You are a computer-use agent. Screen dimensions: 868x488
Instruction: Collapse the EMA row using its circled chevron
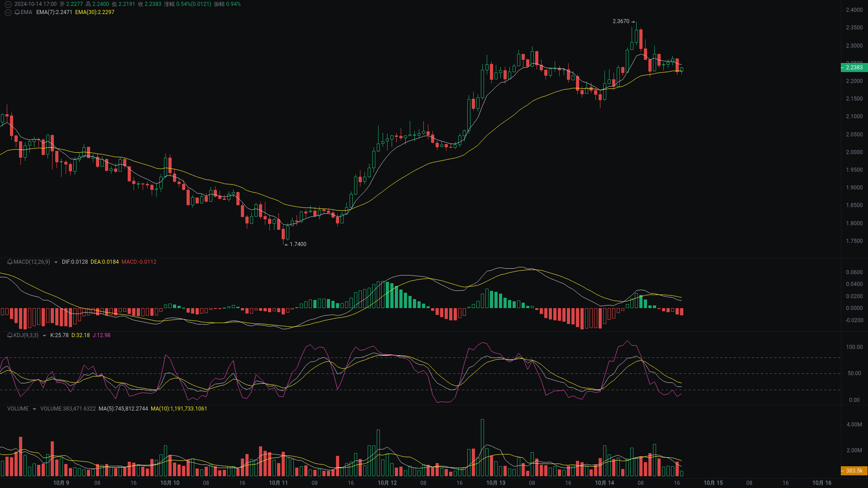[7, 13]
